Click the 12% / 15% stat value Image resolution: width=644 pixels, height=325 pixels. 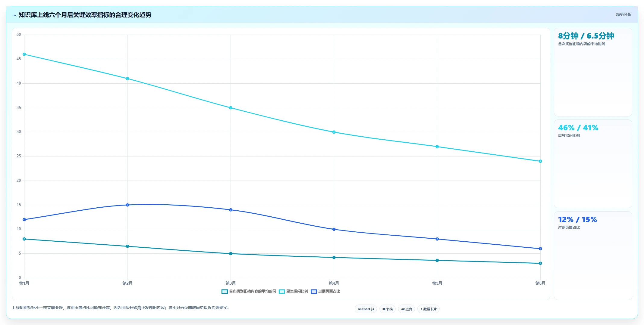[x=577, y=220]
